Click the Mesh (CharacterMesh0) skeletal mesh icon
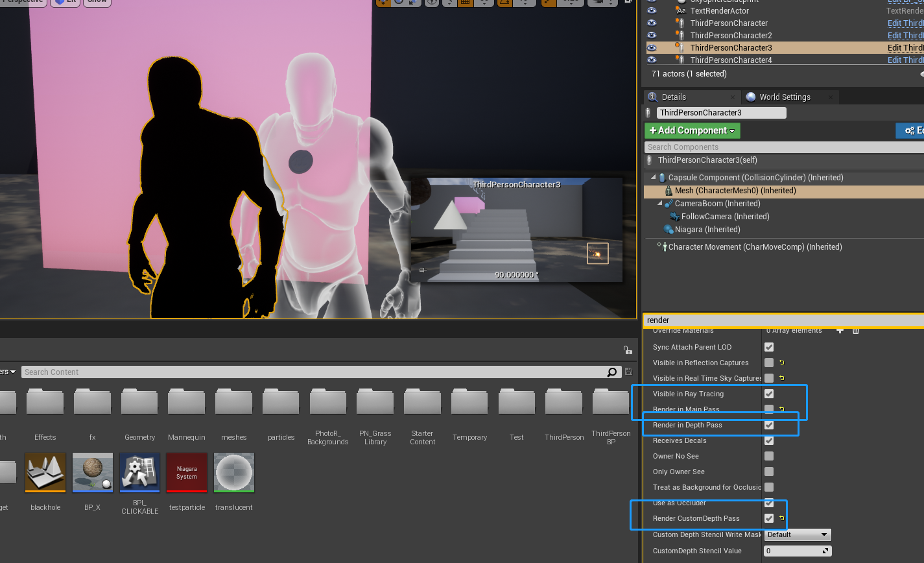924x563 pixels. (x=667, y=190)
